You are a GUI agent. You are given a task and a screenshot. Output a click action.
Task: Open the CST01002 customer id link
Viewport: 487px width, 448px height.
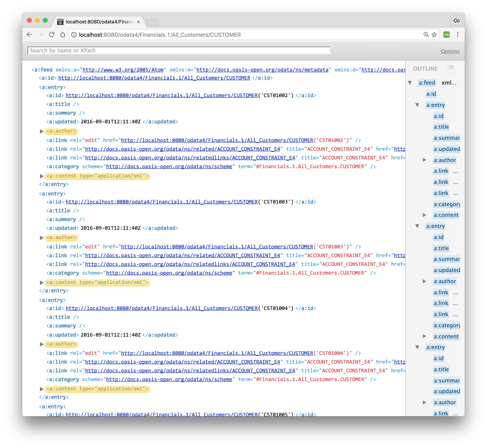tap(162, 95)
